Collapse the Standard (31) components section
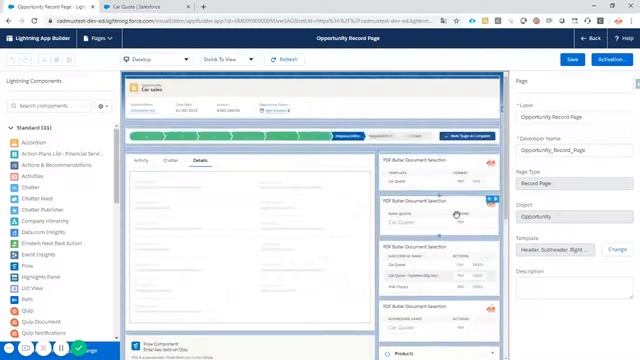The width and height of the screenshot is (640, 360). 11,128
